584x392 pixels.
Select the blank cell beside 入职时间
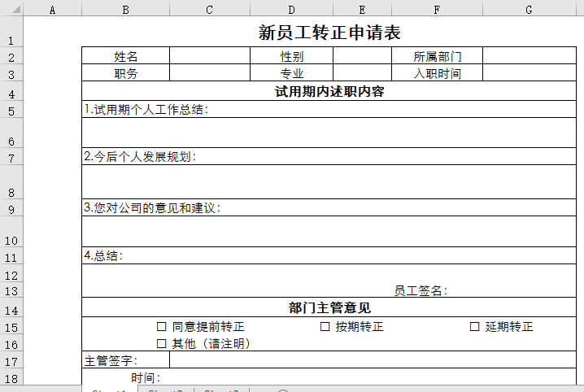[529, 74]
